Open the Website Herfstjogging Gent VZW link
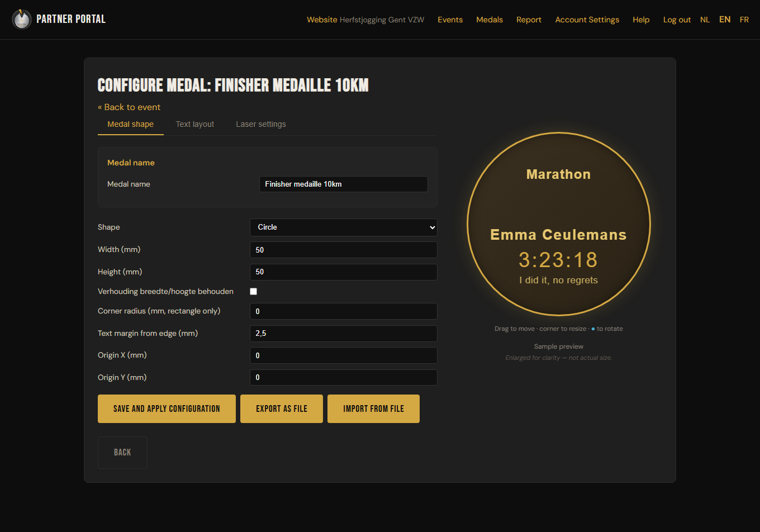The height and width of the screenshot is (532, 760). (365, 20)
